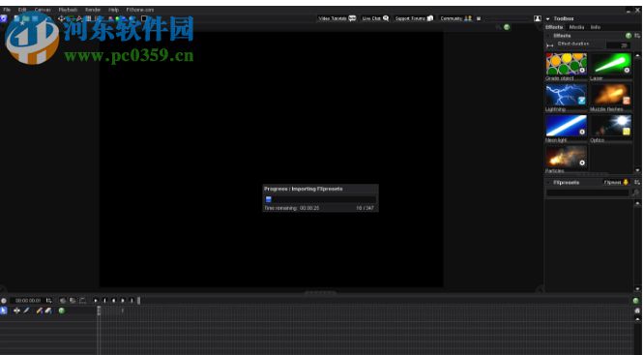Click the timeline playhead marker
Image resolution: width=644 pixels, height=355 pixels.
pyautogui.click(x=99, y=311)
